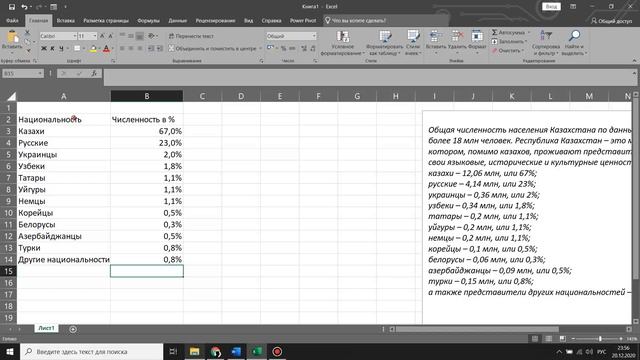Viewport: 640px width, 360px height.
Task: Open the Calibri font name dropdown
Action: click(x=75, y=36)
